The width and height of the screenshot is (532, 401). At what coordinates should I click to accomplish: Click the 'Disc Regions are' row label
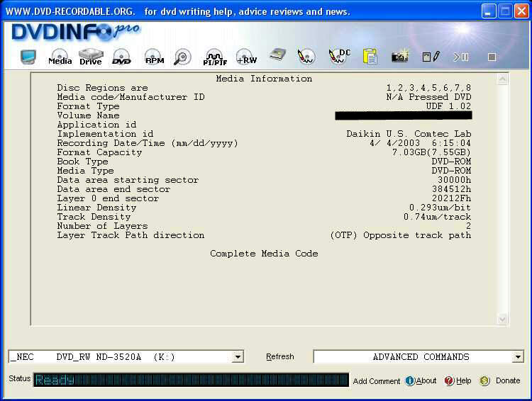pos(102,88)
